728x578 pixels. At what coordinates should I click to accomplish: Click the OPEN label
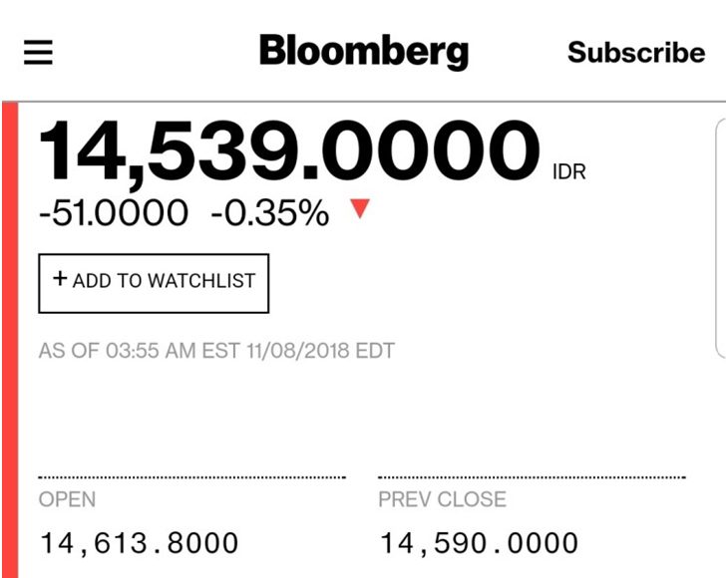point(67,499)
